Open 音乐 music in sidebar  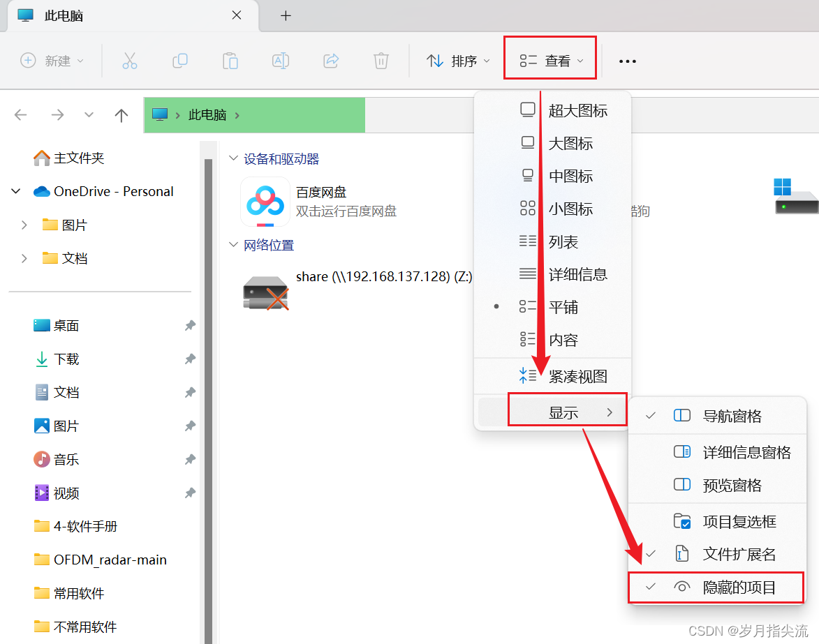[57, 459]
